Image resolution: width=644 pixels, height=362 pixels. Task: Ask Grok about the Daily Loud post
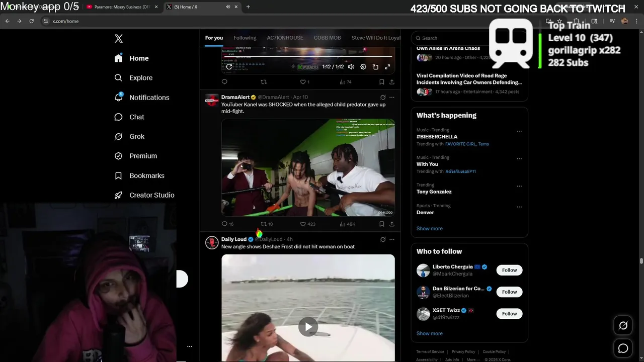pyautogui.click(x=383, y=239)
